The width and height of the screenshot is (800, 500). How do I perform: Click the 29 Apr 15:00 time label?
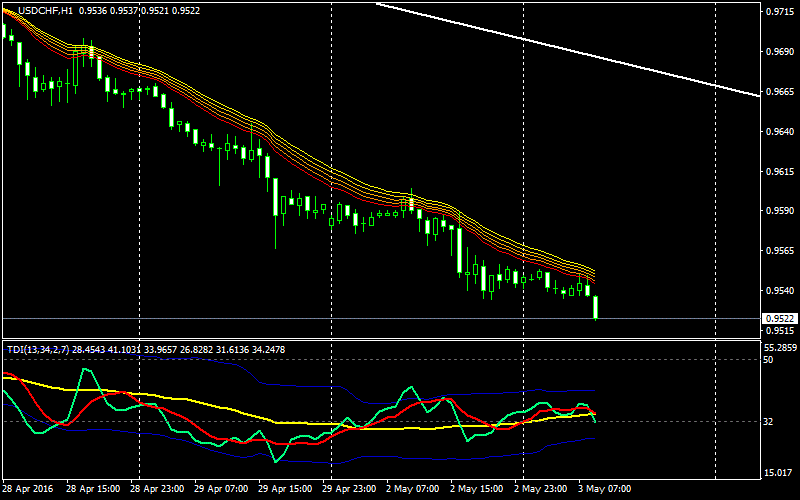pyautogui.click(x=283, y=489)
